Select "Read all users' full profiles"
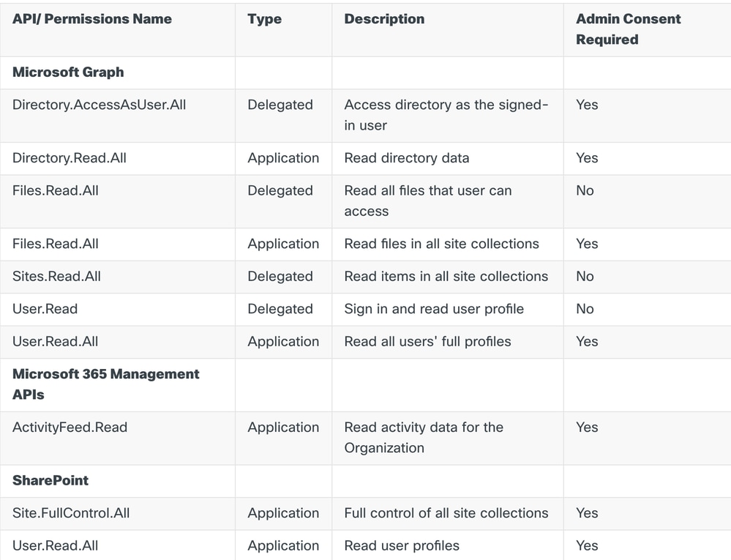 [427, 342]
